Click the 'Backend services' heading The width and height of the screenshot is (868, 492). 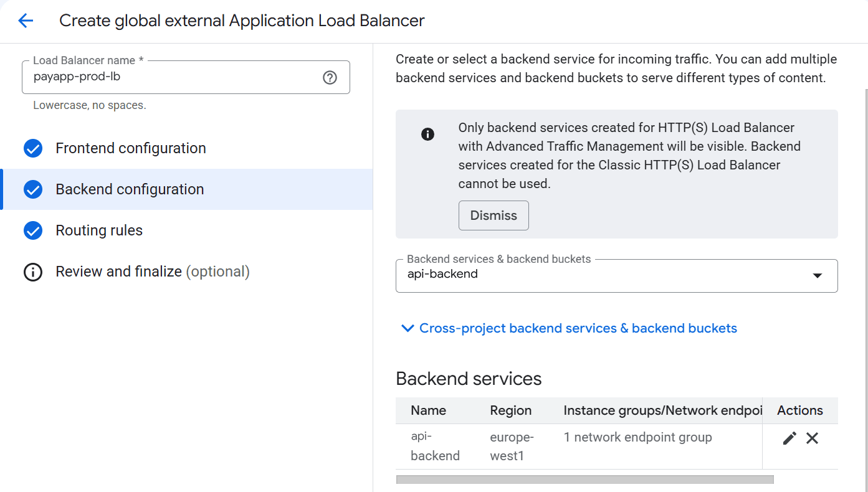[x=469, y=379]
